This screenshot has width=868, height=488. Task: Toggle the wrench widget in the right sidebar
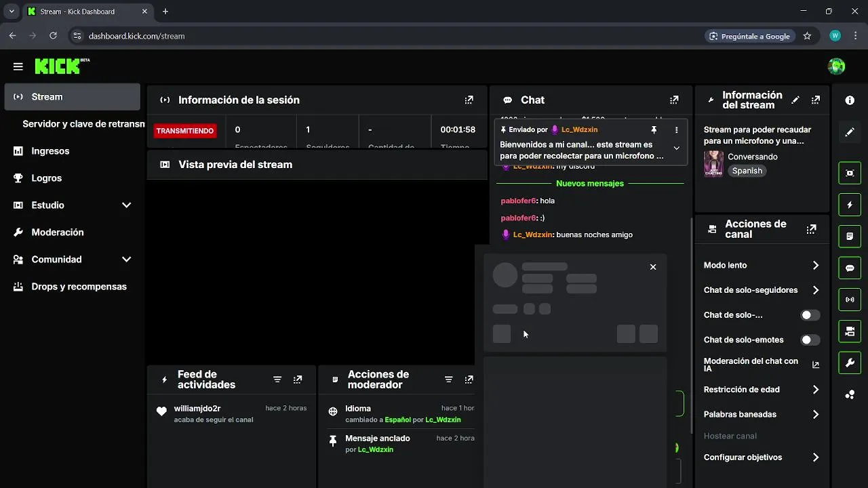pos(850,363)
